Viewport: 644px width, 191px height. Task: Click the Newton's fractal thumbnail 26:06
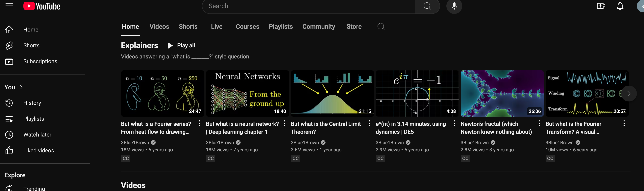click(x=502, y=93)
